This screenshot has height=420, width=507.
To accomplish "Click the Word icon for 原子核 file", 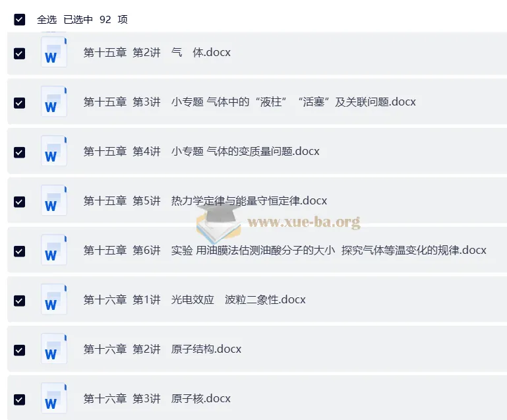I will point(54,398).
